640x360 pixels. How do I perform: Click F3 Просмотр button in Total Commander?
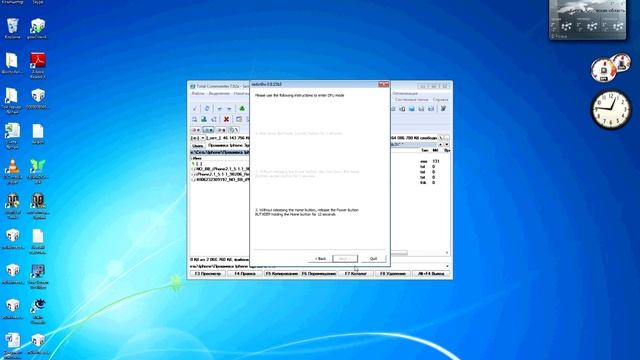pyautogui.click(x=208, y=273)
